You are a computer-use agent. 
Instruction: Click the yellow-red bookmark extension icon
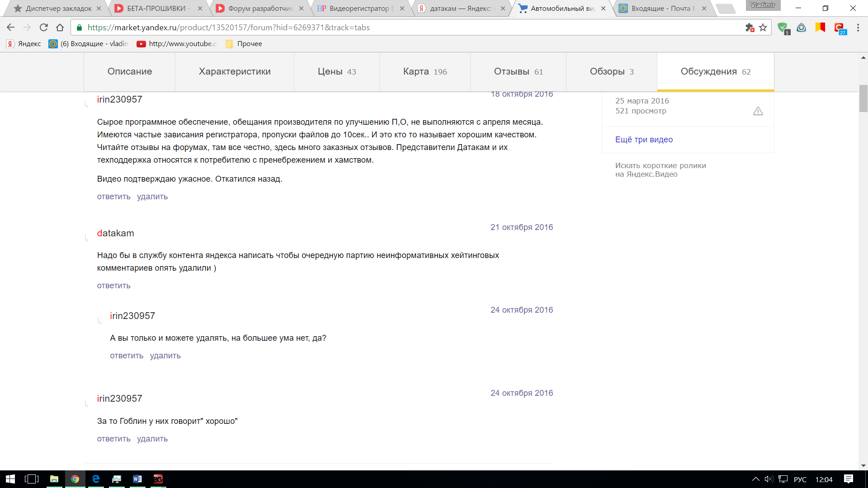[x=820, y=28]
